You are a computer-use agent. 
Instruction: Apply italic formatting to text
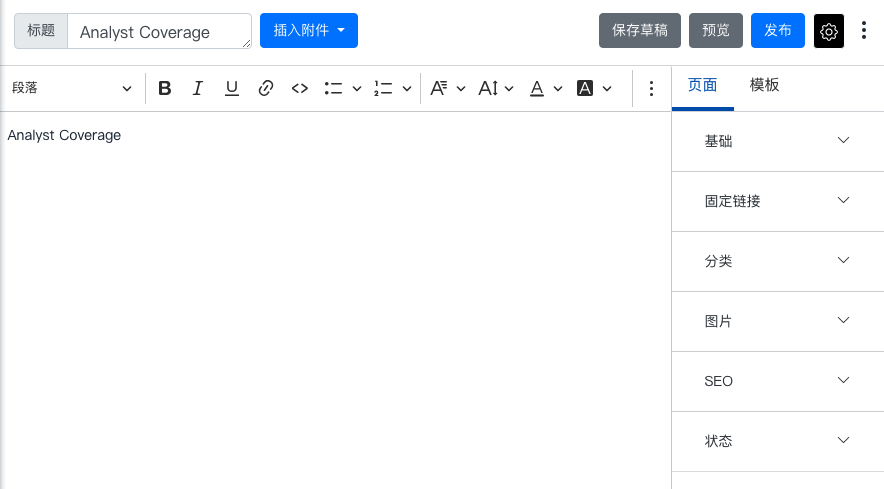pos(198,88)
